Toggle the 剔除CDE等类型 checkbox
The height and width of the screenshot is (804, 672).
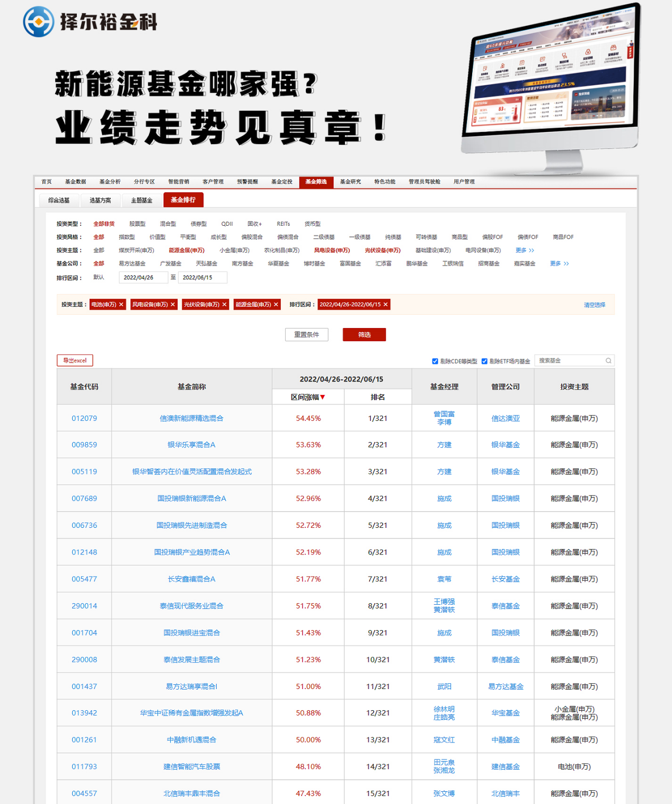435,361
